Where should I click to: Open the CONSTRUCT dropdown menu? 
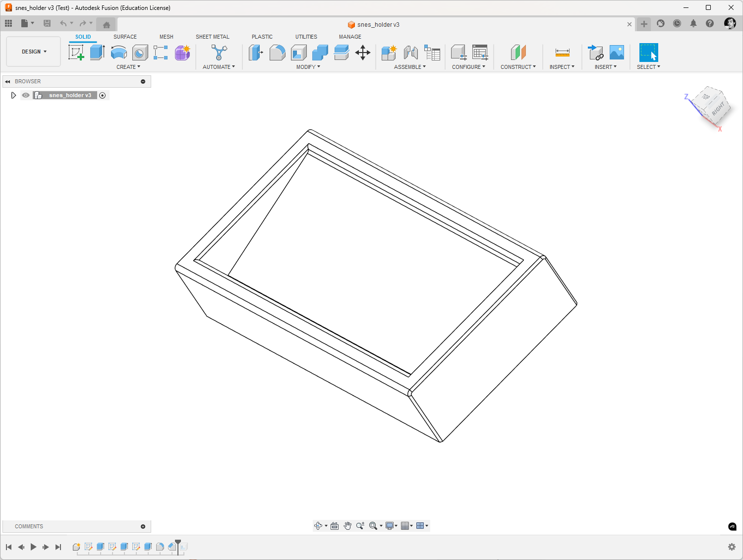point(518,67)
